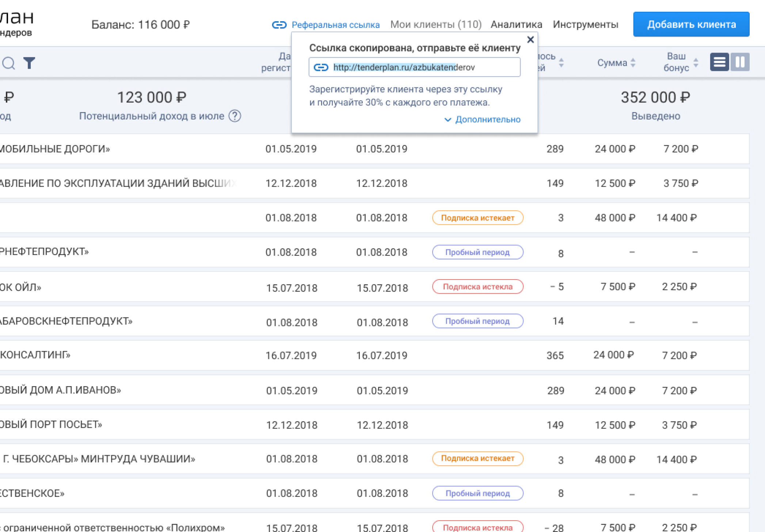The width and height of the screenshot is (765, 532).
Task: Open ДОМ А.П.ИВАНОВ client row
Action: [374, 390]
